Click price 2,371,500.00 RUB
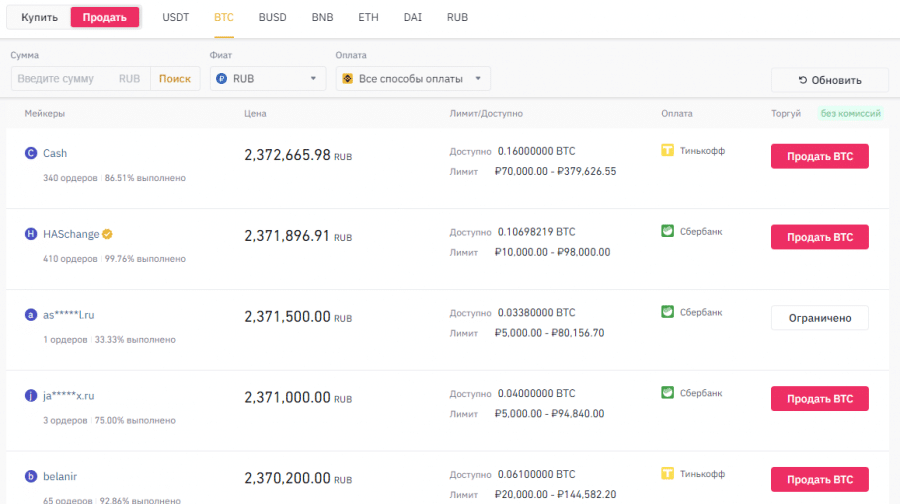Viewport: 900px width, 504px height. (x=298, y=317)
